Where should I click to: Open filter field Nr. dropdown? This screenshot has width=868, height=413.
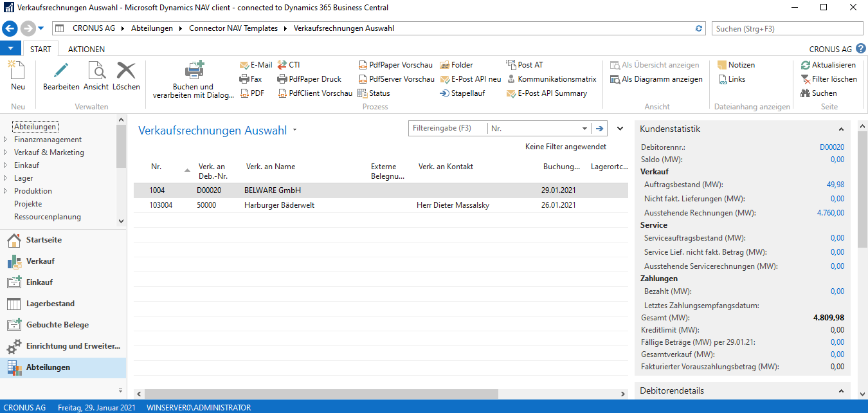[584, 129]
